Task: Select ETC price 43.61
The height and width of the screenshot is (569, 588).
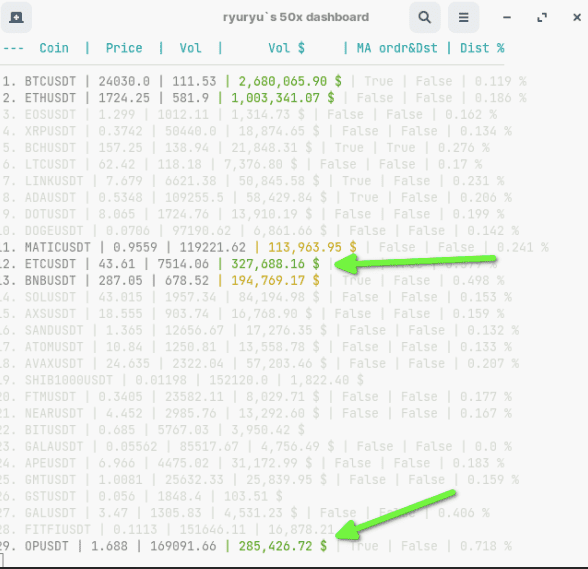Action: coord(117,264)
